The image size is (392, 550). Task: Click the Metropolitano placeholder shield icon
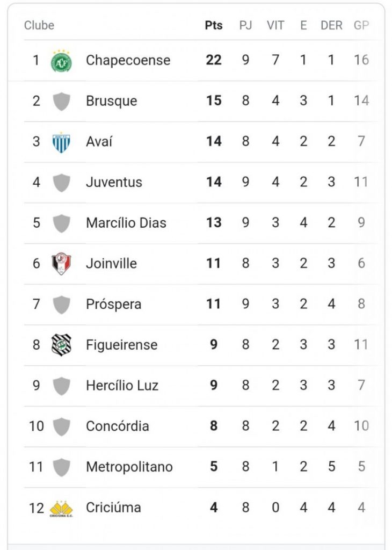[x=61, y=467]
